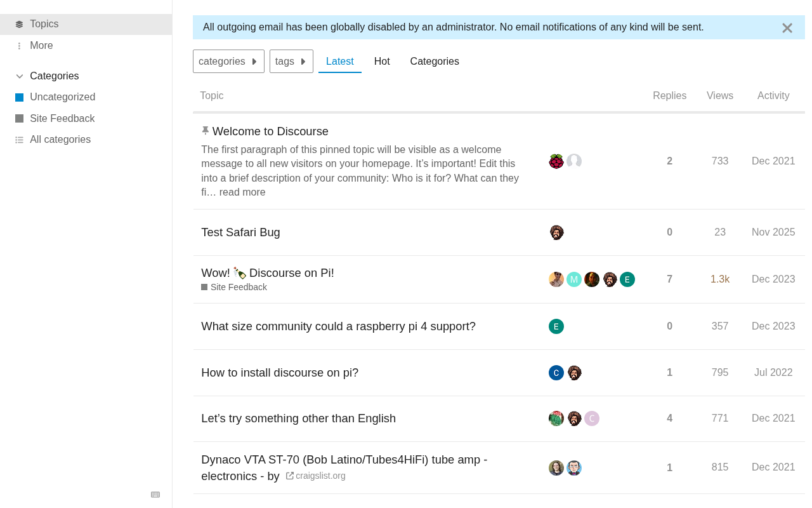The image size is (812, 508).
Task: Click the raspberry avatar on Welcome topic
Action: pyautogui.click(x=556, y=161)
